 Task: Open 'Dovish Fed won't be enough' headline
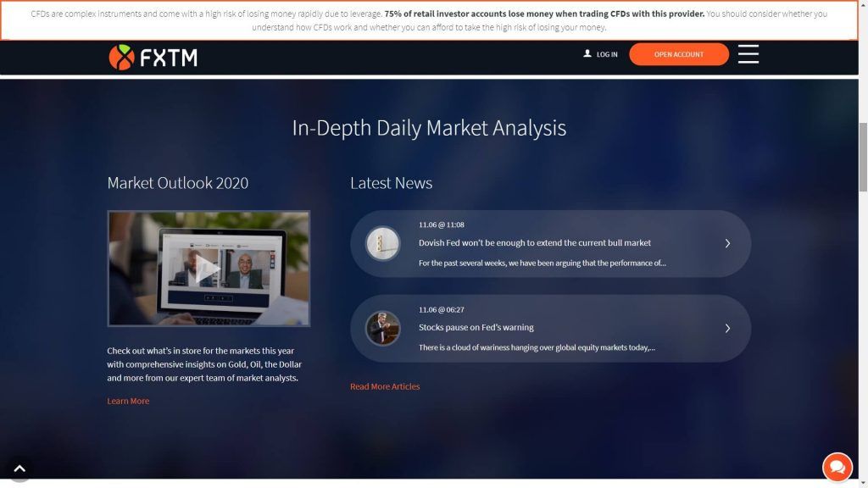535,242
